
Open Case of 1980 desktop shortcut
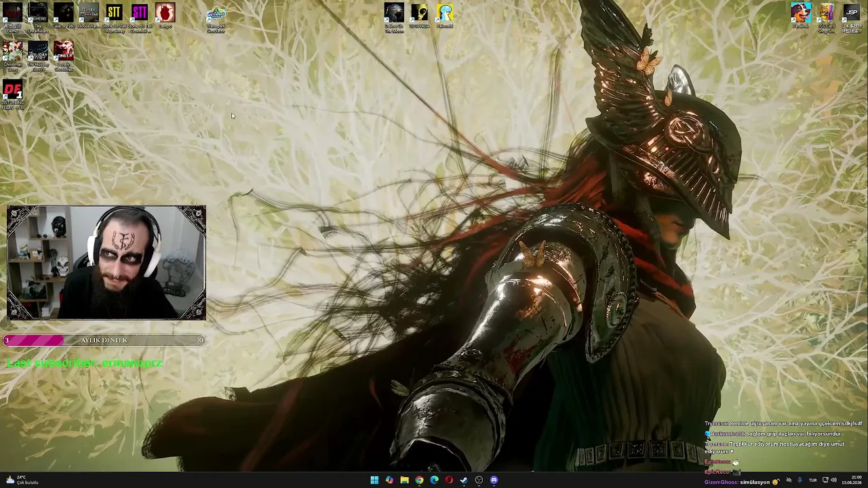click(x=63, y=16)
